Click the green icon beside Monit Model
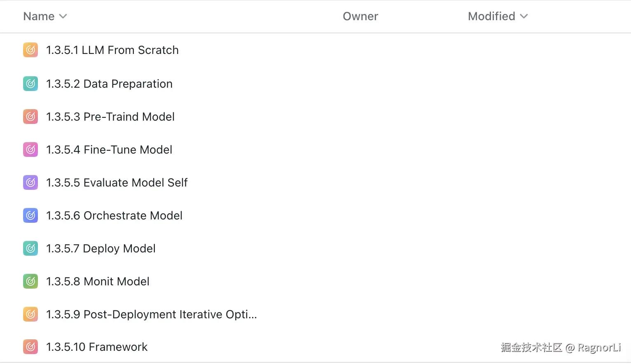This screenshot has height=364, width=631. click(x=30, y=282)
